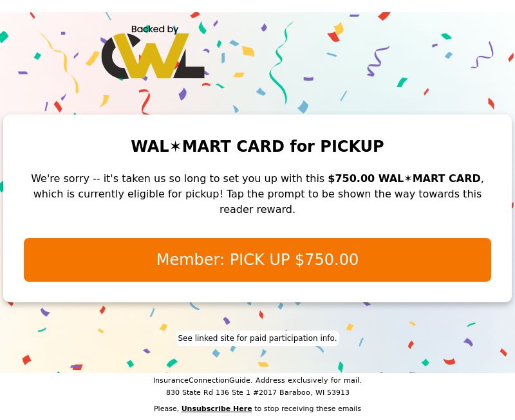Click the InsuranceConnectionGuide sender name
This screenshot has height=420, width=515.
click(x=203, y=380)
